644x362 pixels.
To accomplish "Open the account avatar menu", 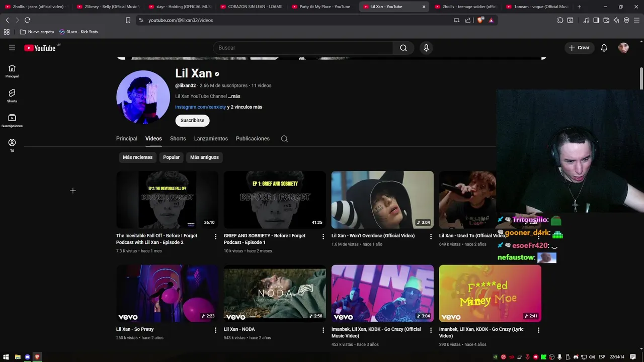I will point(623,48).
